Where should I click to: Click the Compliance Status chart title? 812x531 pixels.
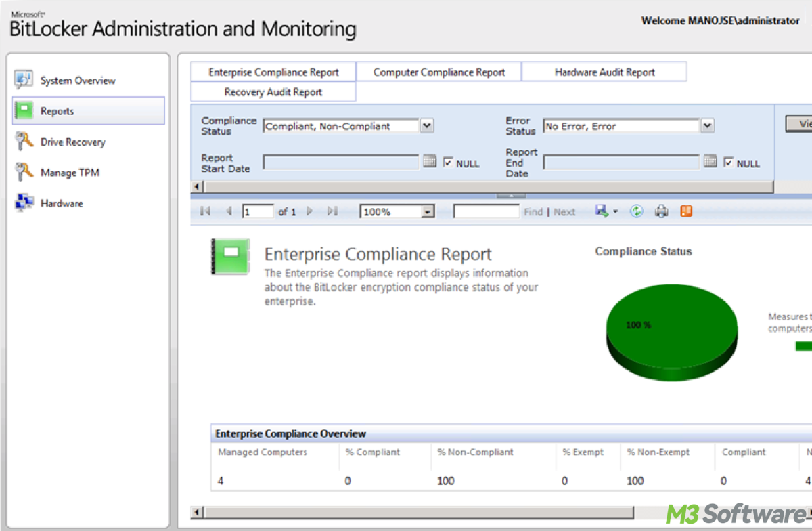coord(644,251)
